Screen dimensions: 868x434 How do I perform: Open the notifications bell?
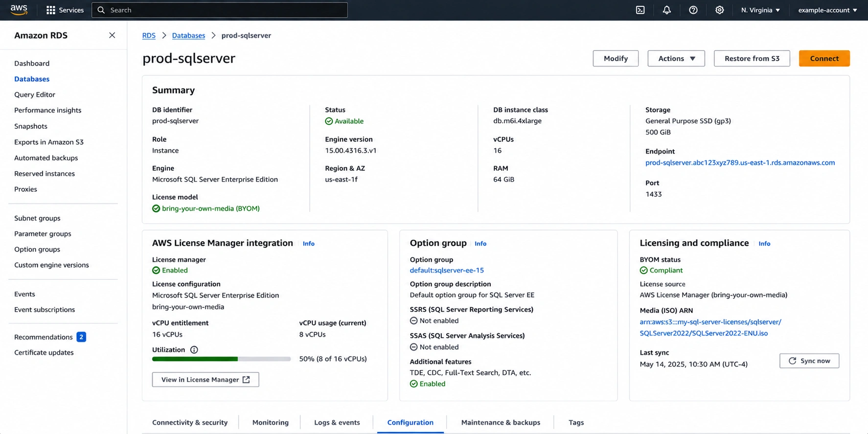(x=666, y=10)
